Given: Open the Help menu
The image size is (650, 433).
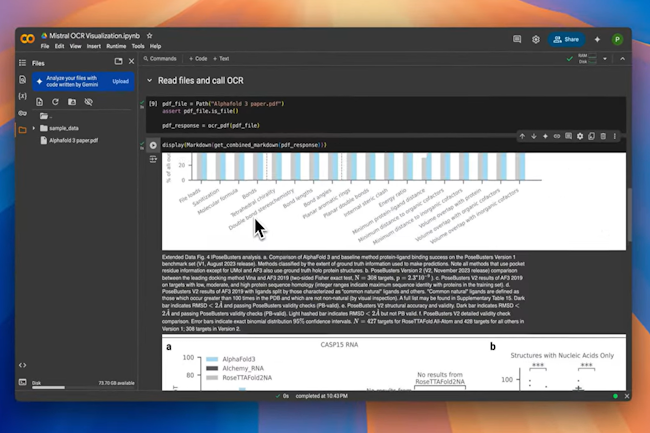Looking at the screenshot, I should [155, 46].
